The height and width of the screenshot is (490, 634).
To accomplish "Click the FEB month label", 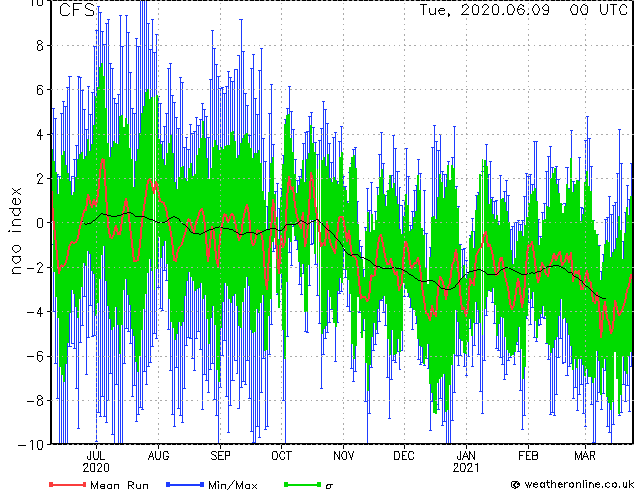I will click(x=528, y=456).
